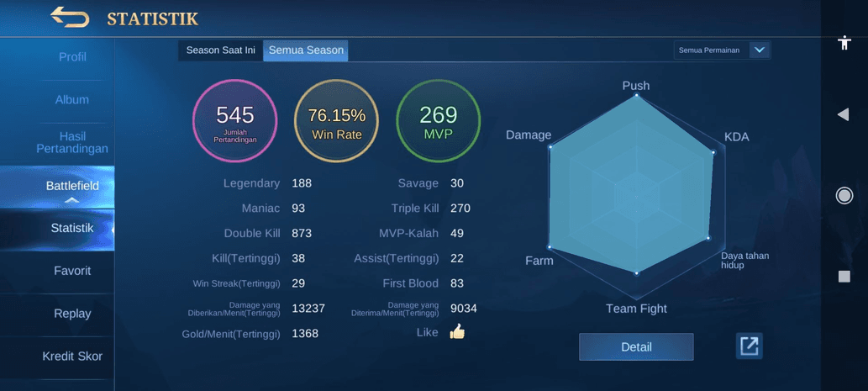This screenshot has width=868, height=391.
Task: Select the Semua Season tab
Action: (306, 50)
